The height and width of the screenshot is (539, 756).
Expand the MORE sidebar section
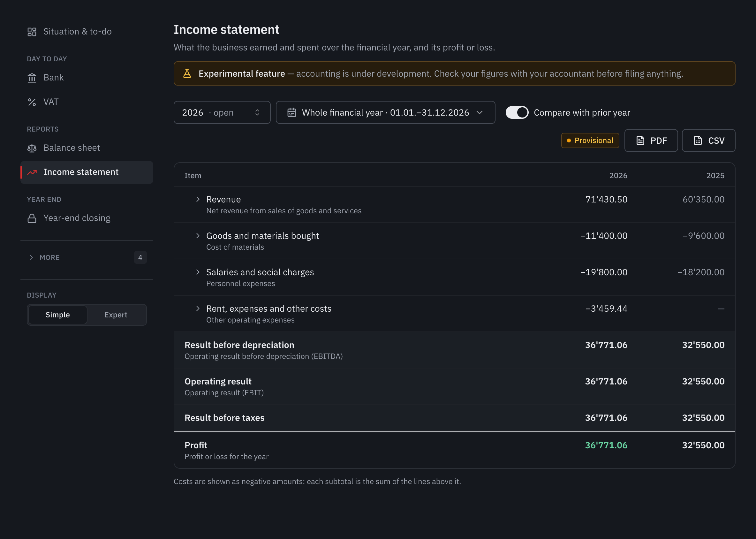pyautogui.click(x=87, y=258)
